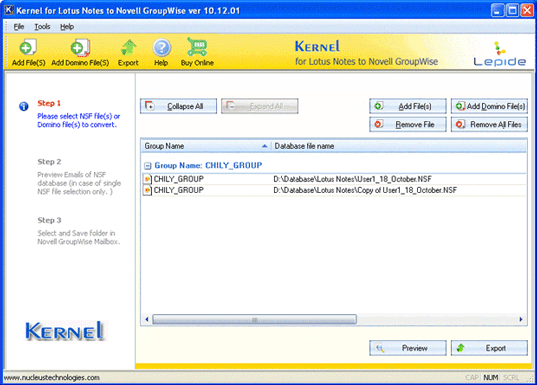Viewport: 537px width, 385px height.
Task: Click the green Export arrow in toolbar
Action: [x=128, y=48]
